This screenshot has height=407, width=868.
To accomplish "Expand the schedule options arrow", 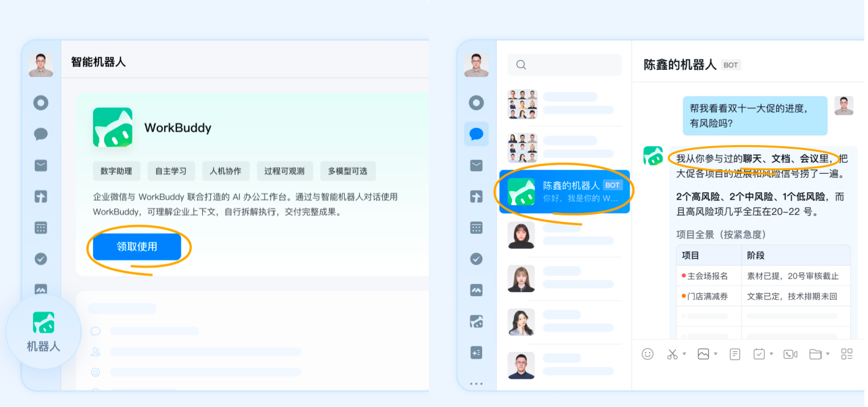I will click(x=771, y=354).
